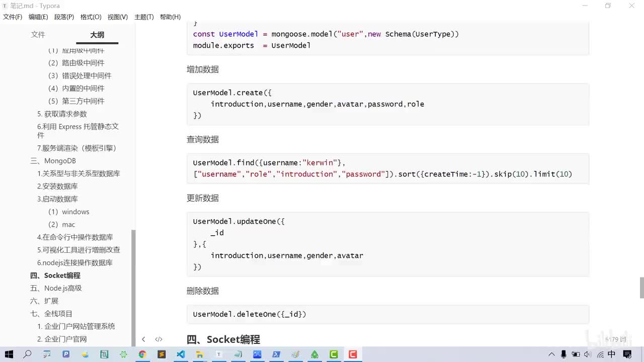Select outline item (1) windows
This screenshot has height=362, width=644.
68,212
